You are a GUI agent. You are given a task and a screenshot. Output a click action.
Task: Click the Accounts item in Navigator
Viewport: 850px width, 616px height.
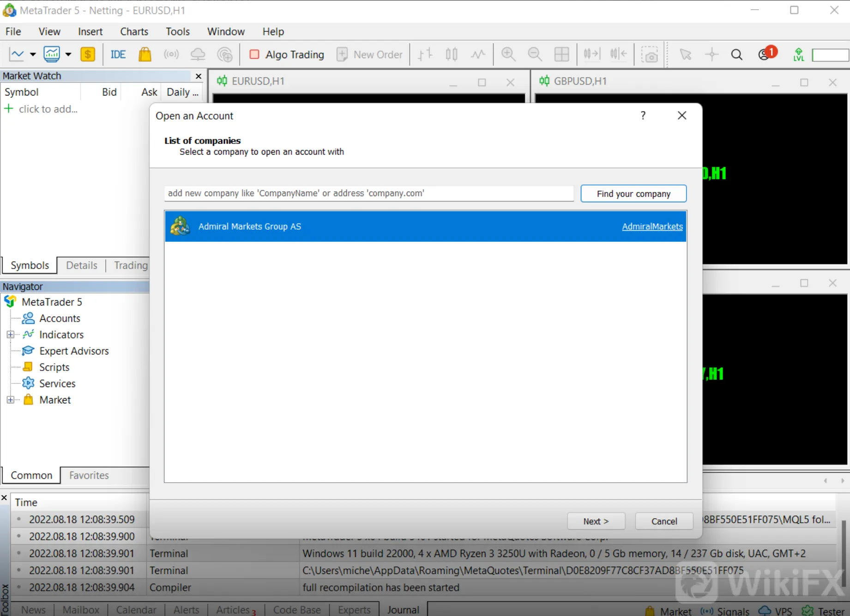[60, 318]
